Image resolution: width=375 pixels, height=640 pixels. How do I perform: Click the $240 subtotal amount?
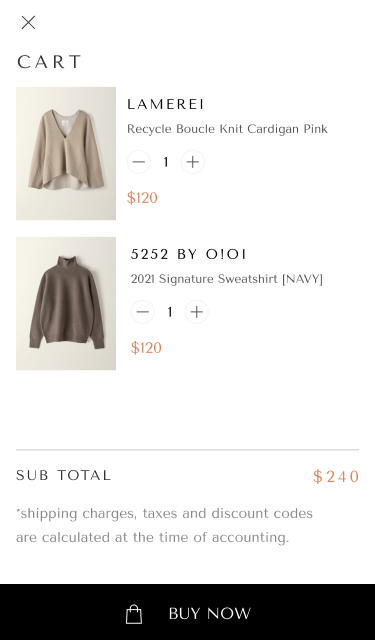coord(336,476)
